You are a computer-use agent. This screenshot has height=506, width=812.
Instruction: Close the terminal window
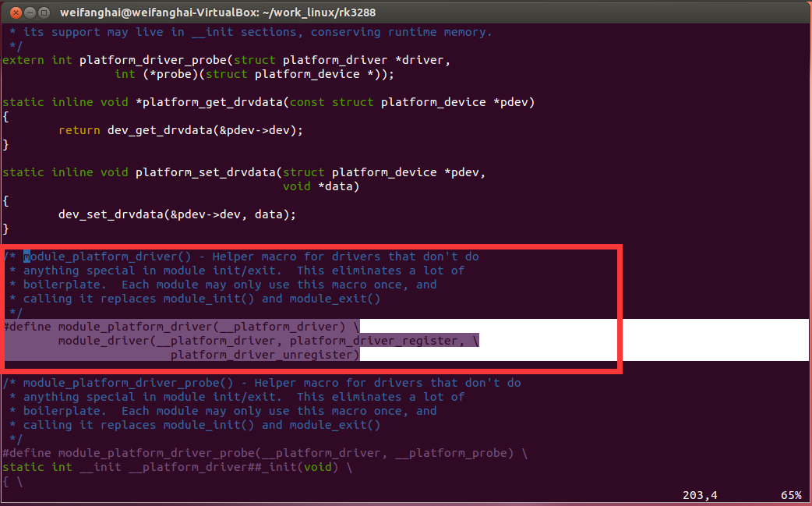pyautogui.click(x=12, y=12)
